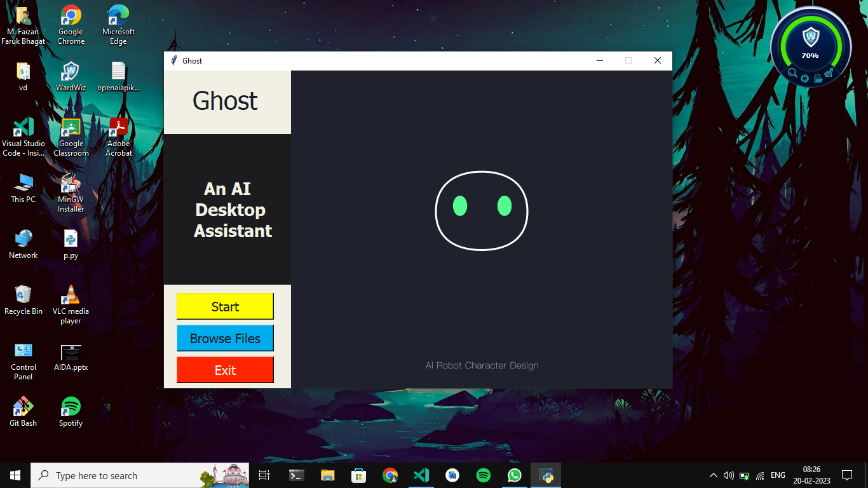Click the growth chart icon in WardWiz widget
868x488 pixels.
(829, 73)
